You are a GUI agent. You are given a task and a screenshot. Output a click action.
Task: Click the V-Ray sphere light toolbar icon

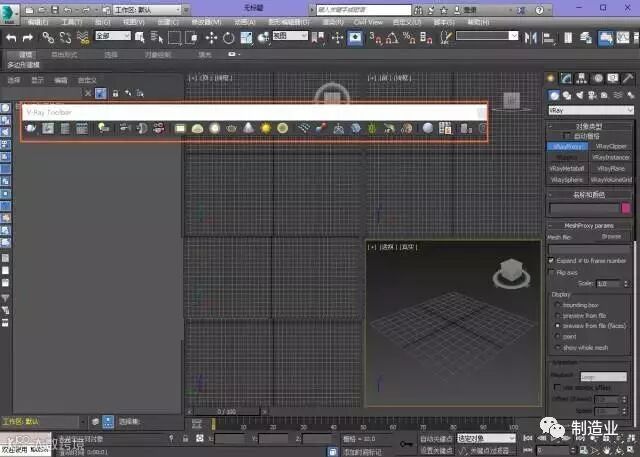point(215,129)
